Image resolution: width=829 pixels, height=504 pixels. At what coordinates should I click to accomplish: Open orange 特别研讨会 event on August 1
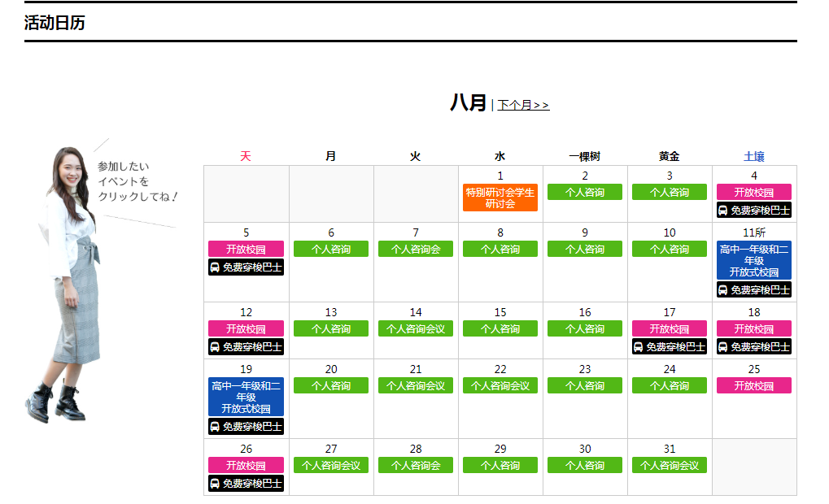tap(500, 198)
